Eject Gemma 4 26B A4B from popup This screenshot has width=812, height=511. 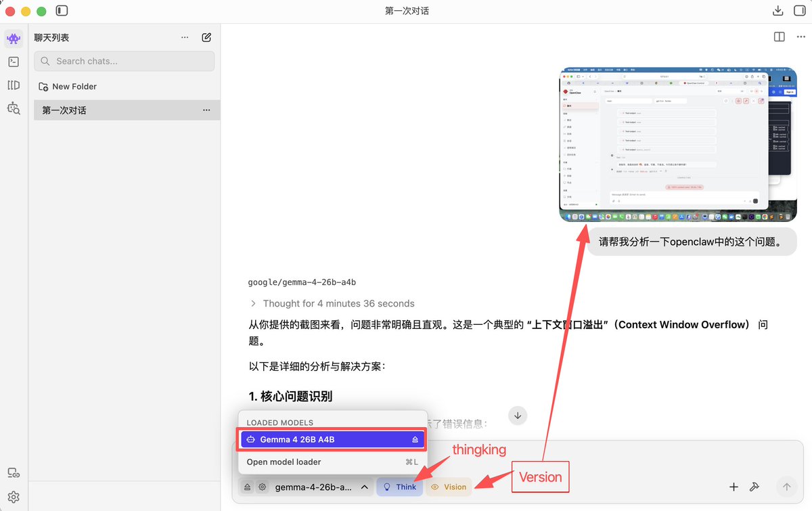click(415, 440)
